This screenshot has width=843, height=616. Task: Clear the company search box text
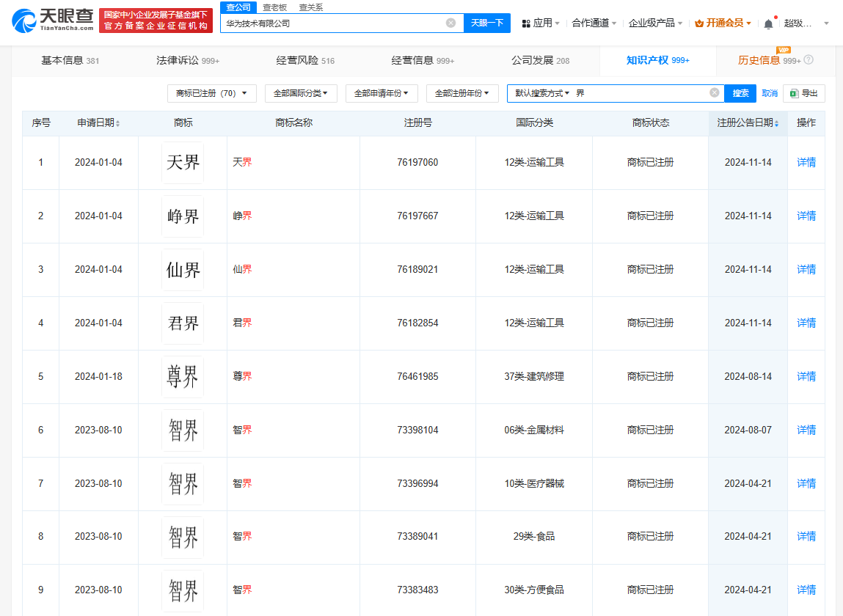(x=450, y=23)
